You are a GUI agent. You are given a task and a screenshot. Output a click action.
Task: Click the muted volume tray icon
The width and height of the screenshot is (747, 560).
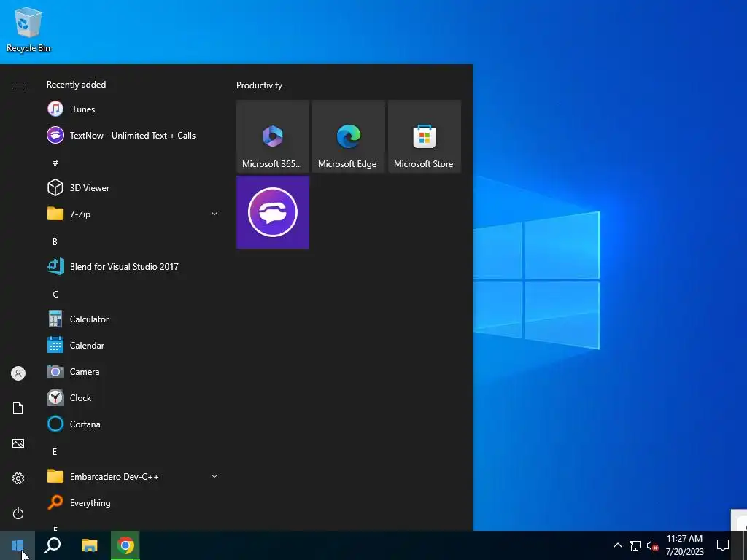652,545
